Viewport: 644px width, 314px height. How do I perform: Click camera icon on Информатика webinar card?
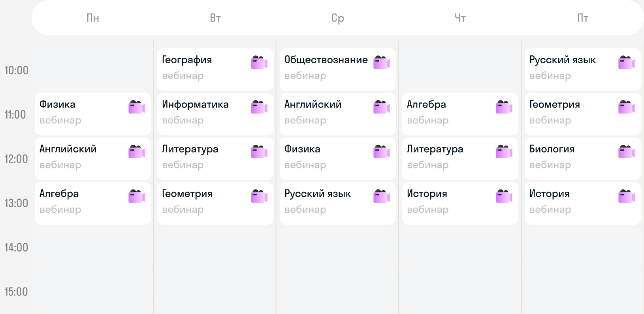259,107
